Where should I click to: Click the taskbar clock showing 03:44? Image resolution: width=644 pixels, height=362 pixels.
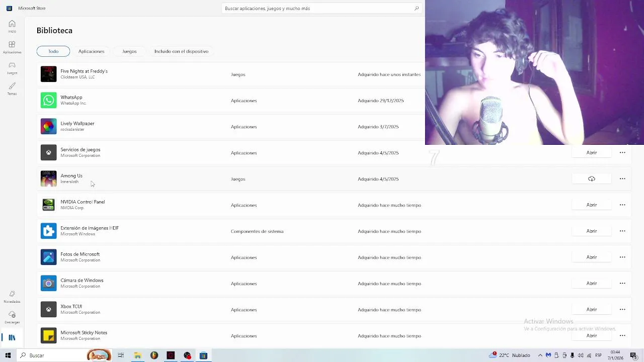point(615,355)
